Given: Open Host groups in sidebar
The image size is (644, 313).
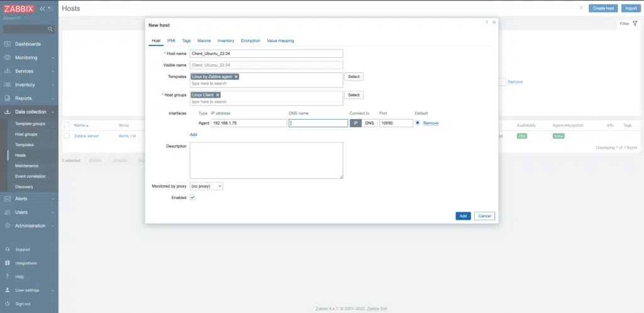Looking at the screenshot, I should click(26, 135).
